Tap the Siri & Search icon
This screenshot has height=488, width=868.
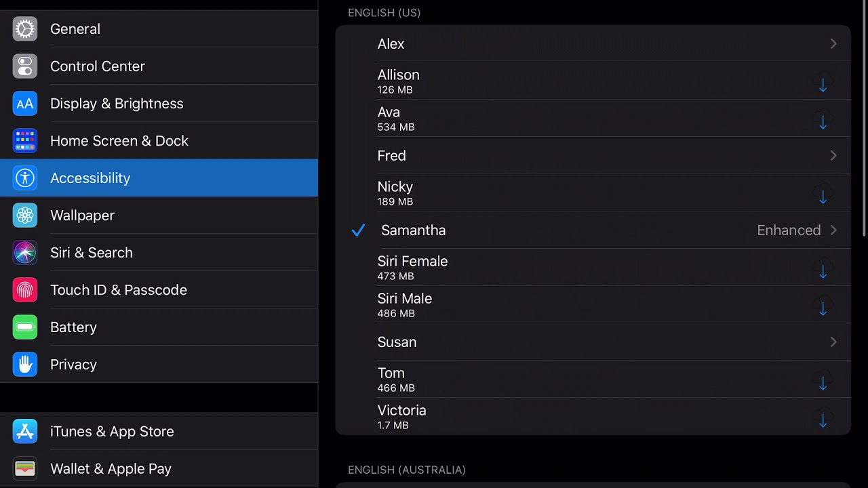(25, 253)
